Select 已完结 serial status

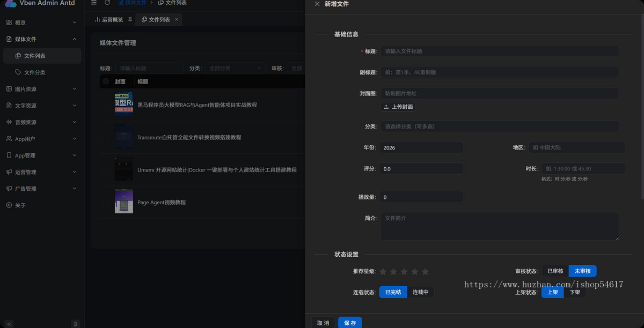(393, 292)
